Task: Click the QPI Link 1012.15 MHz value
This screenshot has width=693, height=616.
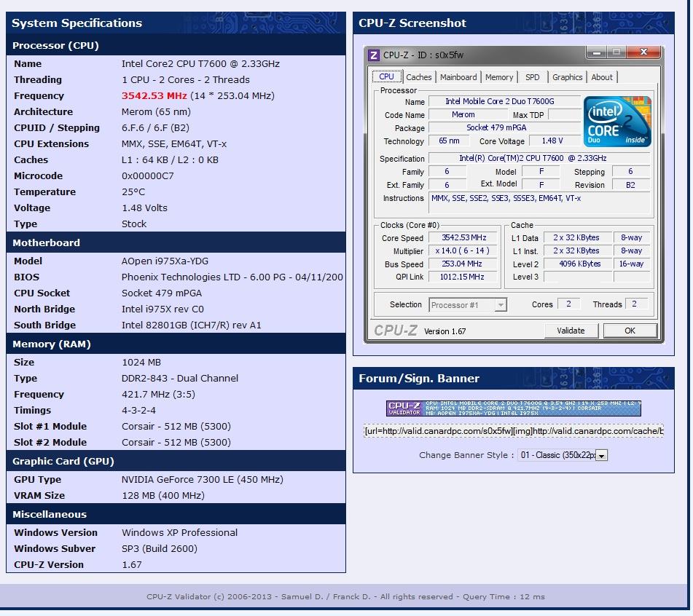Action: tap(463, 277)
